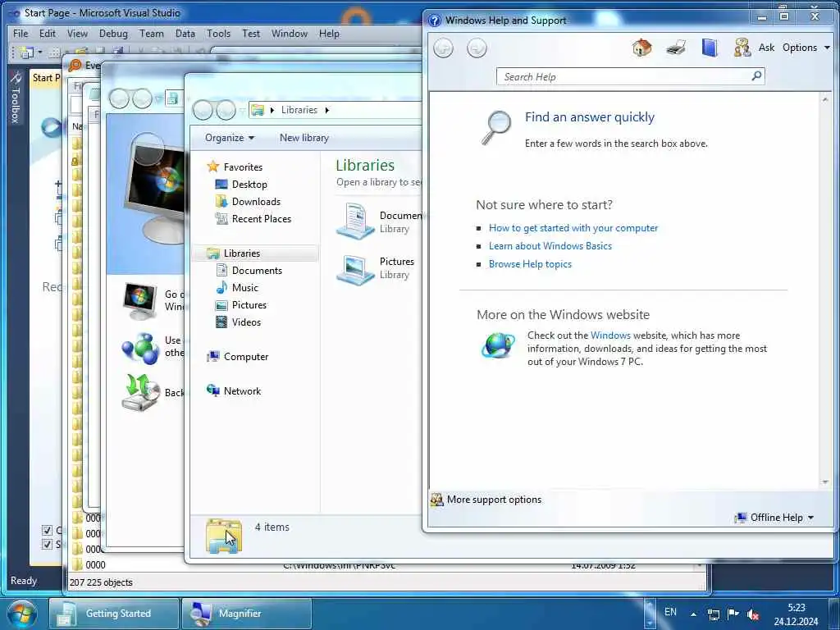
Task: Open the Options dropdown in Help
Action: pyautogui.click(x=806, y=48)
